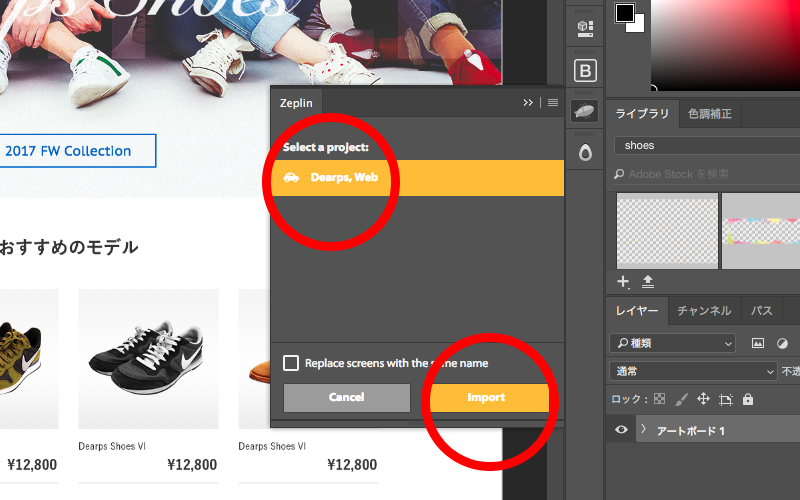This screenshot has height=500, width=800.
Task: Filter layers by pixel image icon
Action: pyautogui.click(x=758, y=343)
